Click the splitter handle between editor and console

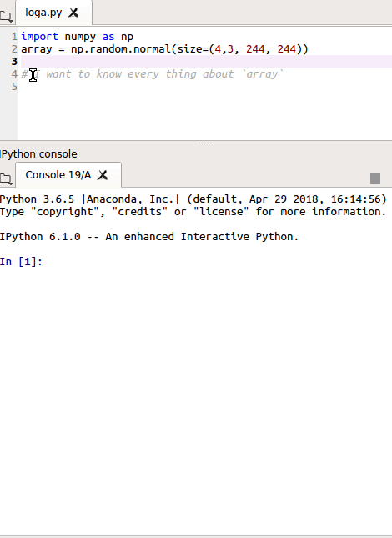point(206,143)
